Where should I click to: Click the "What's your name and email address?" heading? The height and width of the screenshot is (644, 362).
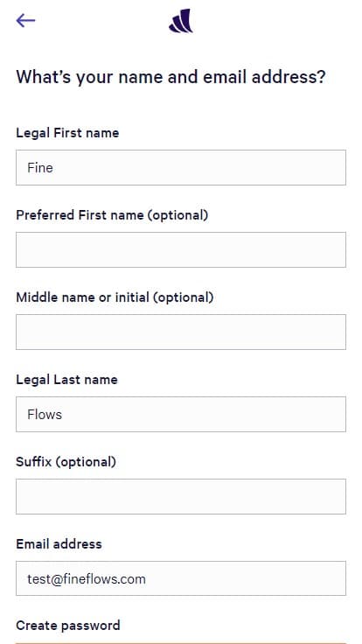click(x=171, y=77)
